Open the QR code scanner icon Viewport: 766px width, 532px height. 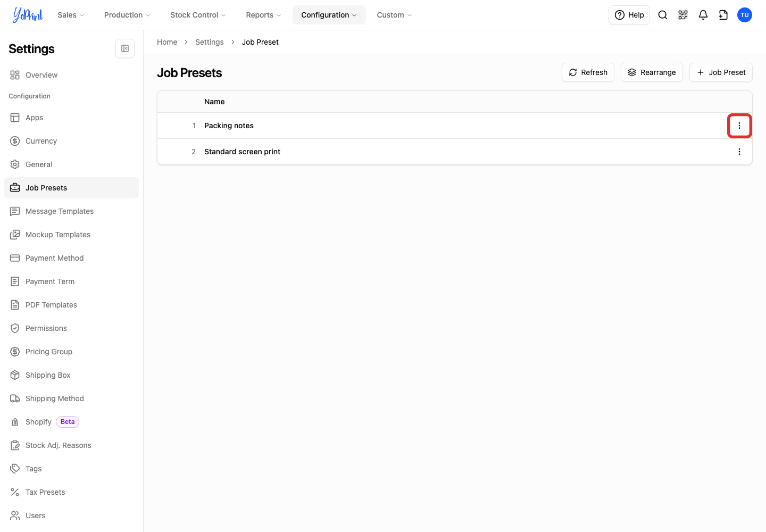(x=683, y=15)
